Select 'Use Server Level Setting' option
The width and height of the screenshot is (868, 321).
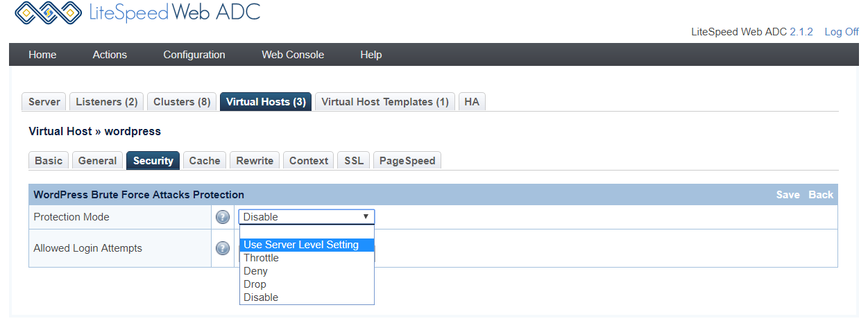(x=301, y=245)
